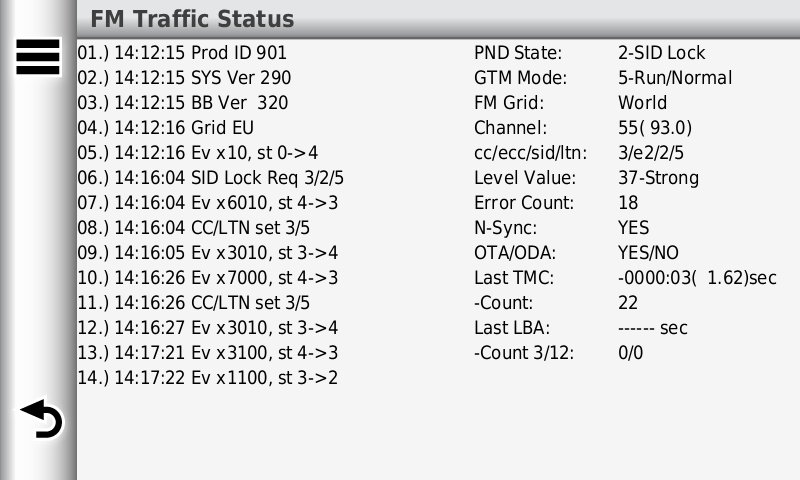The width and height of the screenshot is (800, 480).
Task: Click the Level Value 37-Strong
Action: pos(659,178)
